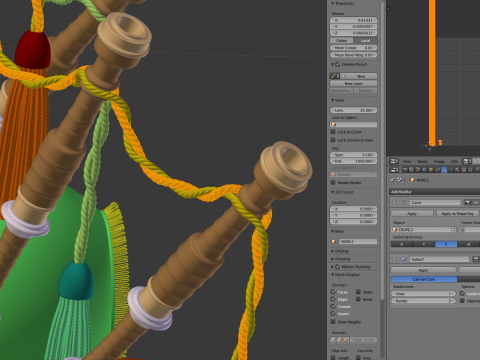The height and width of the screenshot is (360, 480).
Task: Enable Sharp overlay checkbox
Action: click(x=358, y=292)
